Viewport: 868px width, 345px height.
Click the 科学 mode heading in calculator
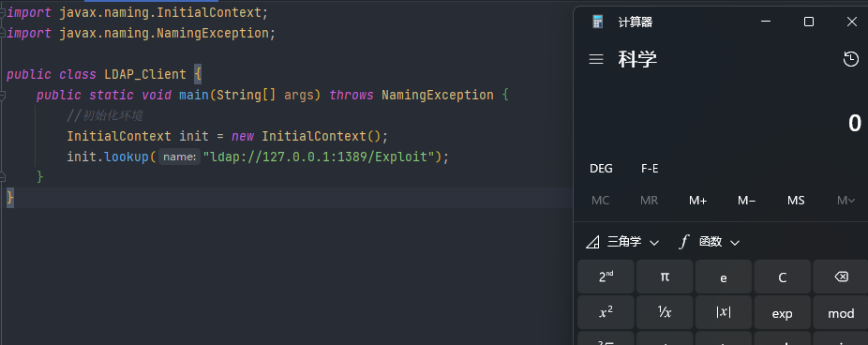tap(637, 59)
